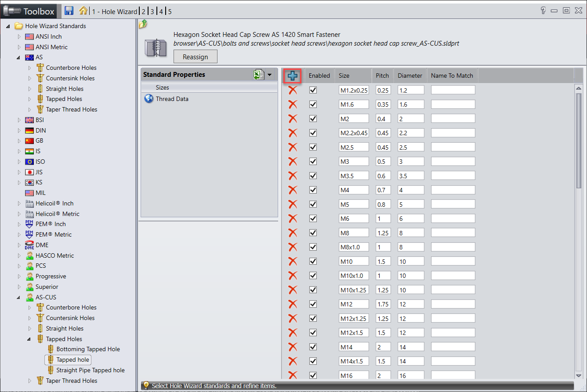Screen dimensions: 587x392
Task: Click the Name To Match field for M8
Action: [x=453, y=233]
